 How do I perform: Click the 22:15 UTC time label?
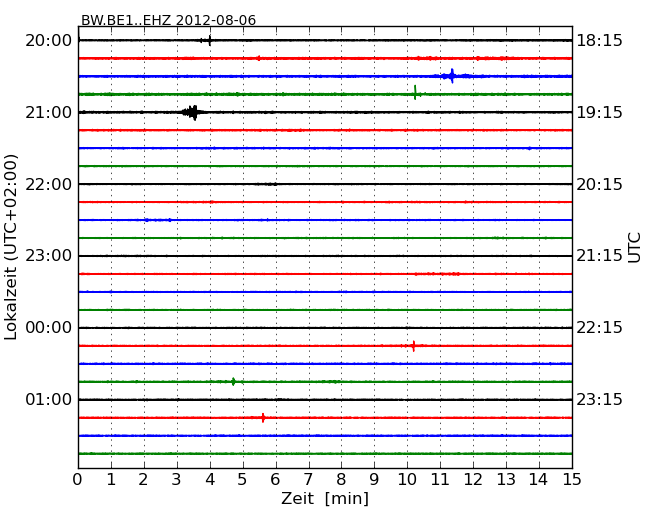click(x=599, y=328)
